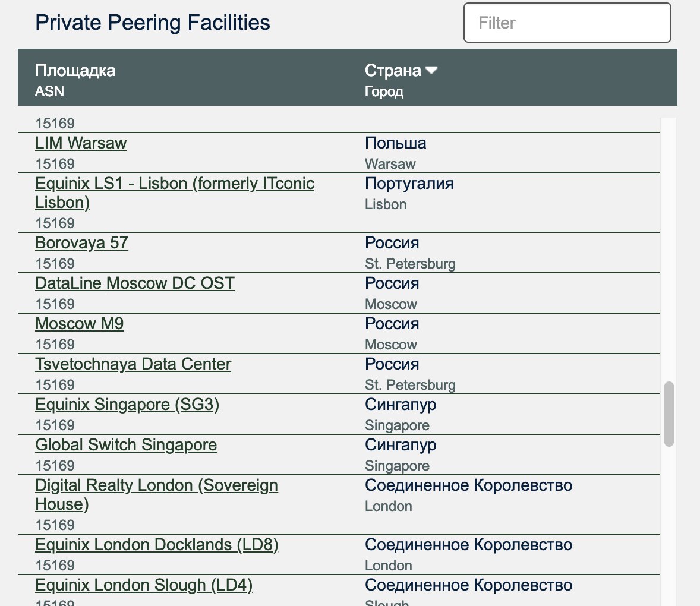Click London city in LD8 row
The height and width of the screenshot is (606, 700).
click(x=389, y=566)
